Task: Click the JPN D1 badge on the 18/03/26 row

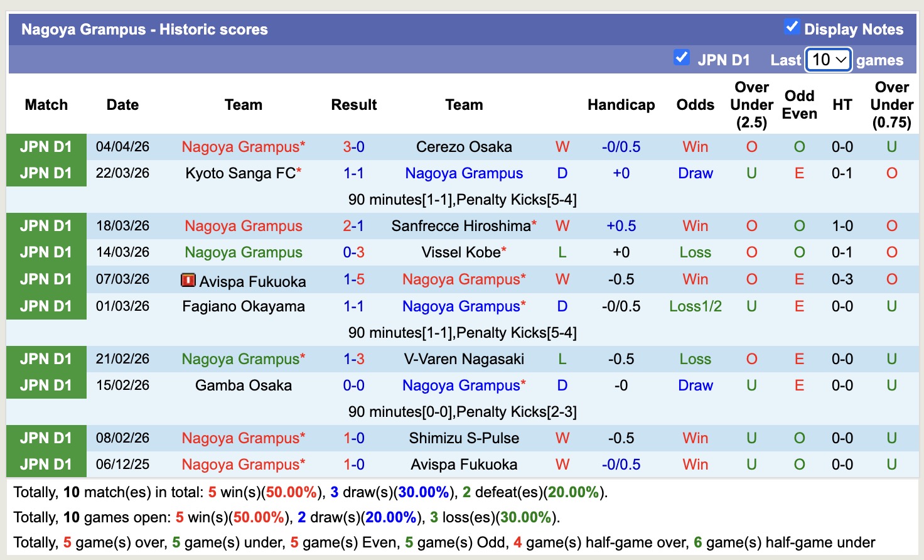Action: 46,225
